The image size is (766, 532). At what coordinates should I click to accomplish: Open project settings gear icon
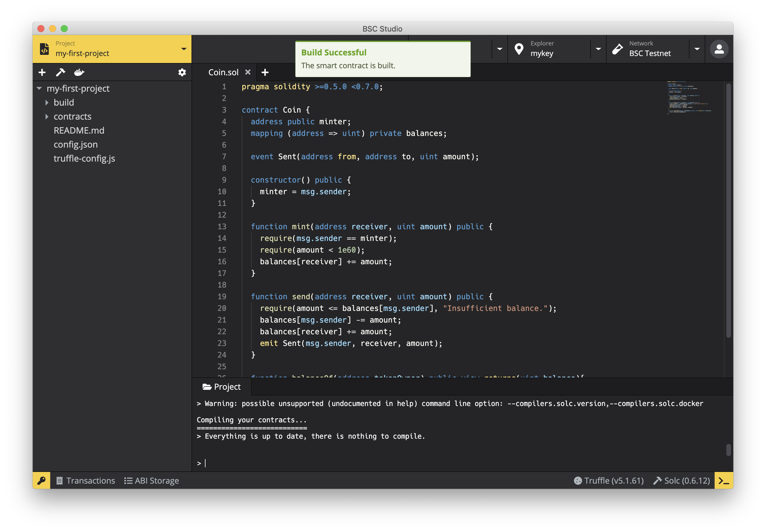coord(182,72)
